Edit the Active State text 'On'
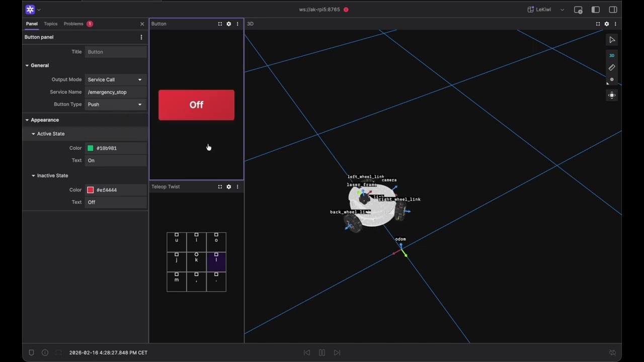 (x=116, y=160)
